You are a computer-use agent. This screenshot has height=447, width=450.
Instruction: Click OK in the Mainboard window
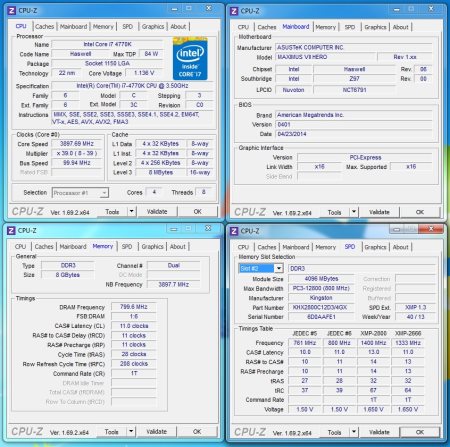(420, 212)
